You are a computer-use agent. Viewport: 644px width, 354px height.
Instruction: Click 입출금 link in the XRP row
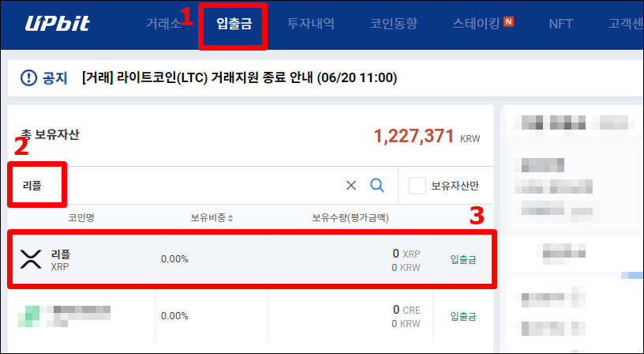coord(463,259)
